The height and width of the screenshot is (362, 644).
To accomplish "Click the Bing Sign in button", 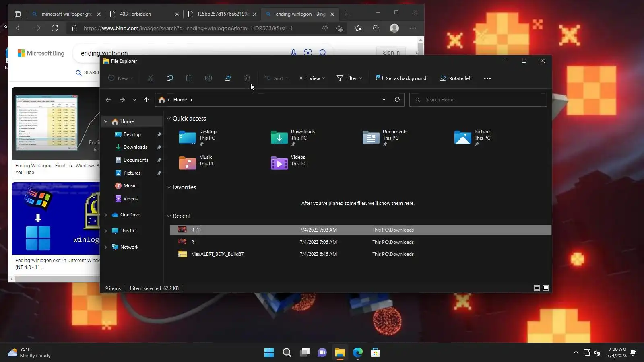I will [x=391, y=53].
